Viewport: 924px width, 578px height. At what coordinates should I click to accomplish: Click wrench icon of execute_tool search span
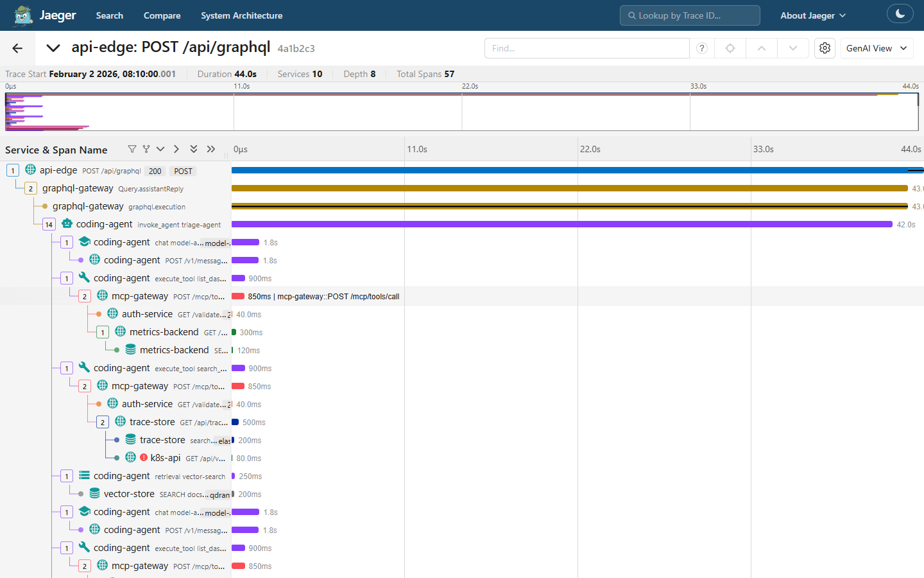click(84, 367)
